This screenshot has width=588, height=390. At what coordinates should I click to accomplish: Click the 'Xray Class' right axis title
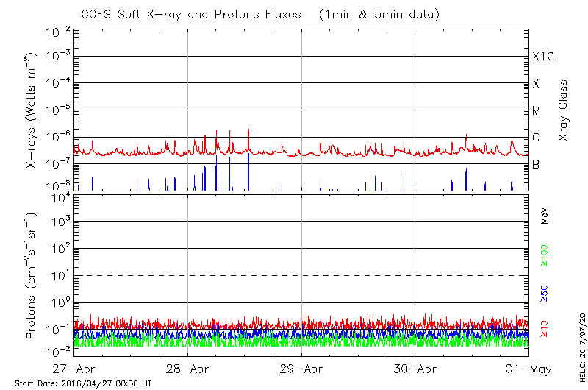564,110
